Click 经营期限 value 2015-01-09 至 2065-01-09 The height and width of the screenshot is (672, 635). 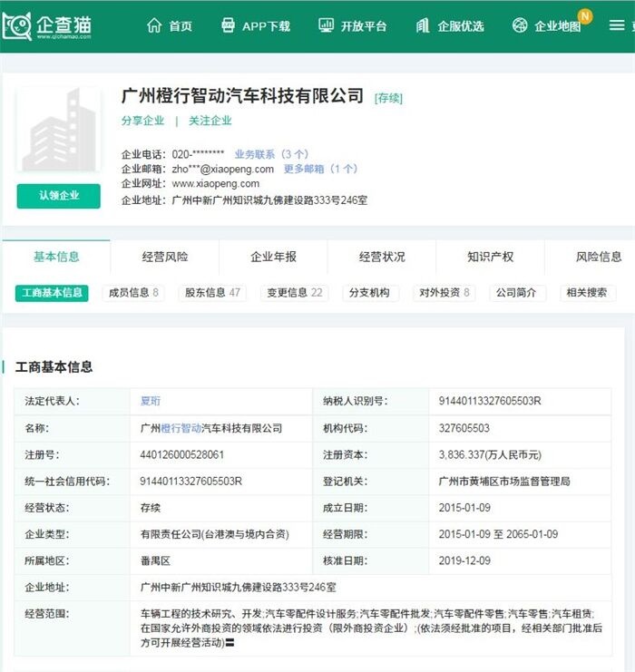click(x=498, y=534)
